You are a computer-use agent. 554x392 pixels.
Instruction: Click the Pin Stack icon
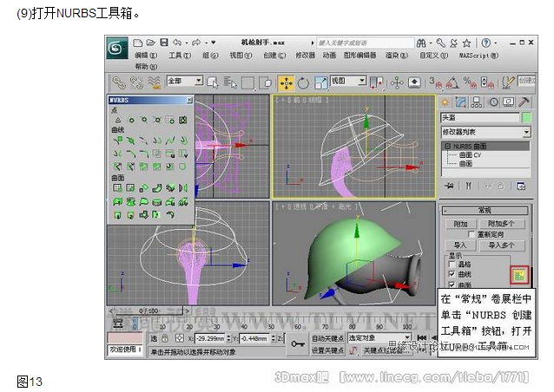449,186
